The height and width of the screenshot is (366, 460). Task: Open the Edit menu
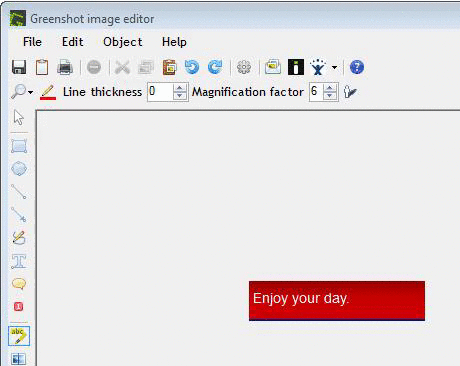coord(73,42)
